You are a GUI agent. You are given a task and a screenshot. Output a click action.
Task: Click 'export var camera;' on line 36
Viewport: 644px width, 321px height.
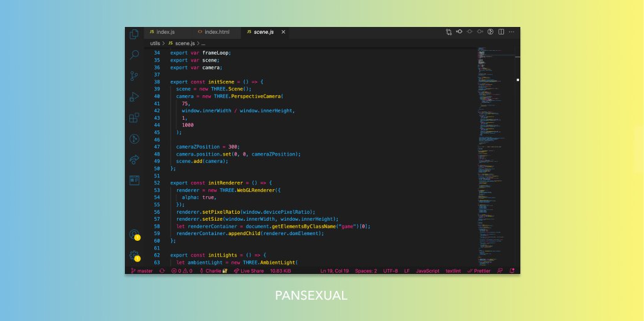coord(196,68)
